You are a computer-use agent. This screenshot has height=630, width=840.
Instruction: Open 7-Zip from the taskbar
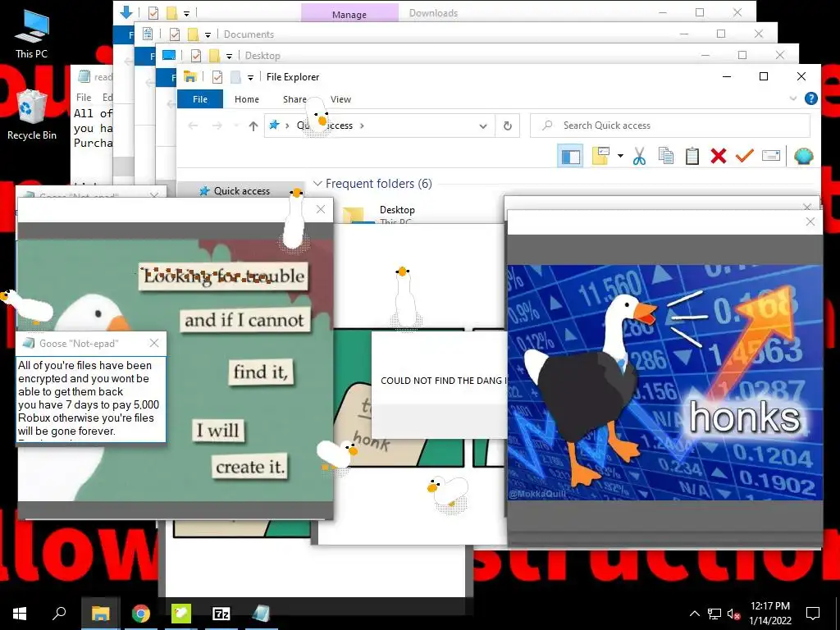pos(221,614)
